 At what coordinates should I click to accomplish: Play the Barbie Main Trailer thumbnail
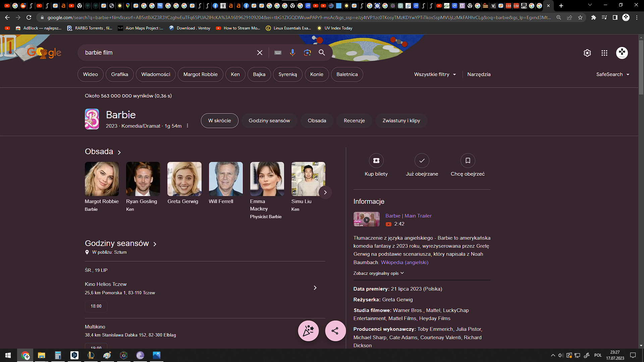click(366, 220)
